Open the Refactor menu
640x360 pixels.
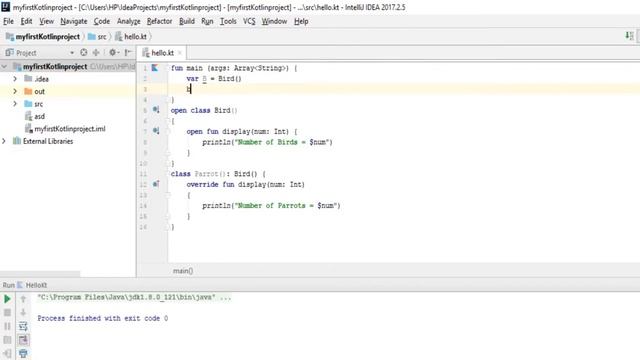pos(159,21)
